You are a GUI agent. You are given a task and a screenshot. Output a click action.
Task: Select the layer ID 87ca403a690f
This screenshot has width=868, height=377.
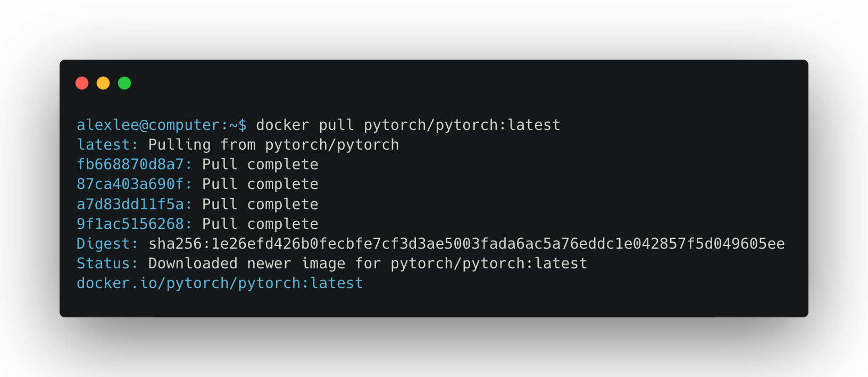[130, 184]
